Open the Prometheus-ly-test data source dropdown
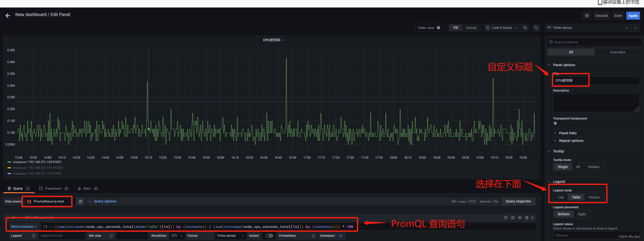 [x=49, y=202]
